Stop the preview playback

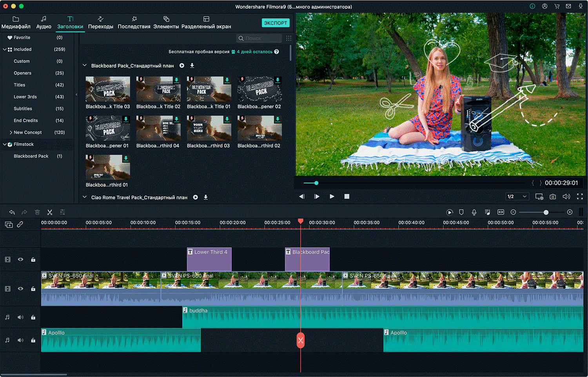pos(347,197)
